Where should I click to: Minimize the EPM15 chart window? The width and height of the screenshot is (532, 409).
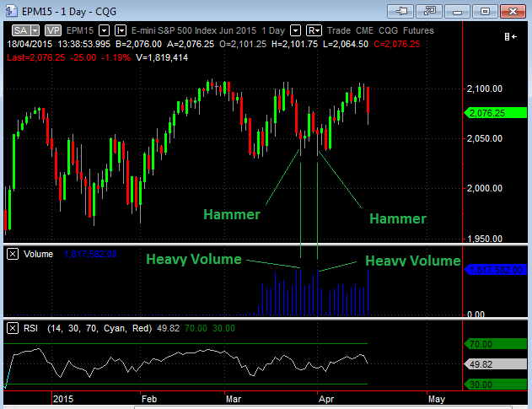click(x=457, y=11)
